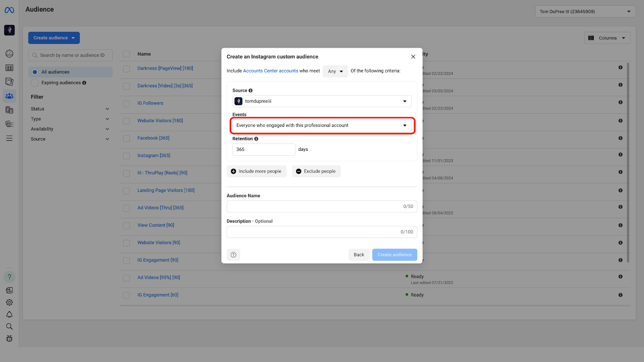Open the all tools hamburger menu icon
The height and width of the screenshot is (362, 644).
pos(9,138)
